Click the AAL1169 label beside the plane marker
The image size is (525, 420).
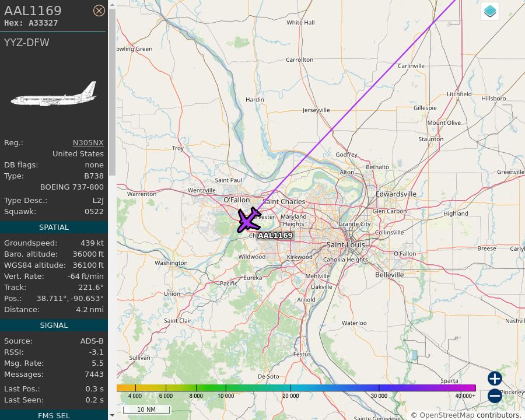[x=275, y=235]
